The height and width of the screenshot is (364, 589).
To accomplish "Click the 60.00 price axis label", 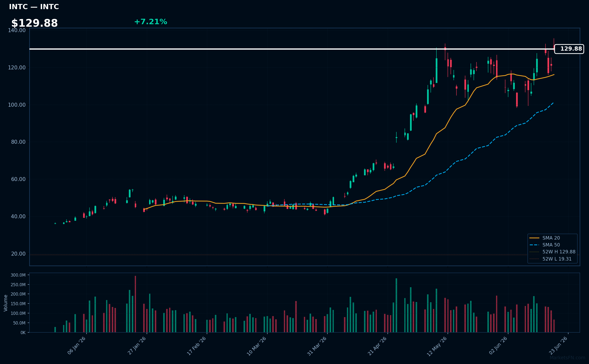I will click(x=18, y=179).
